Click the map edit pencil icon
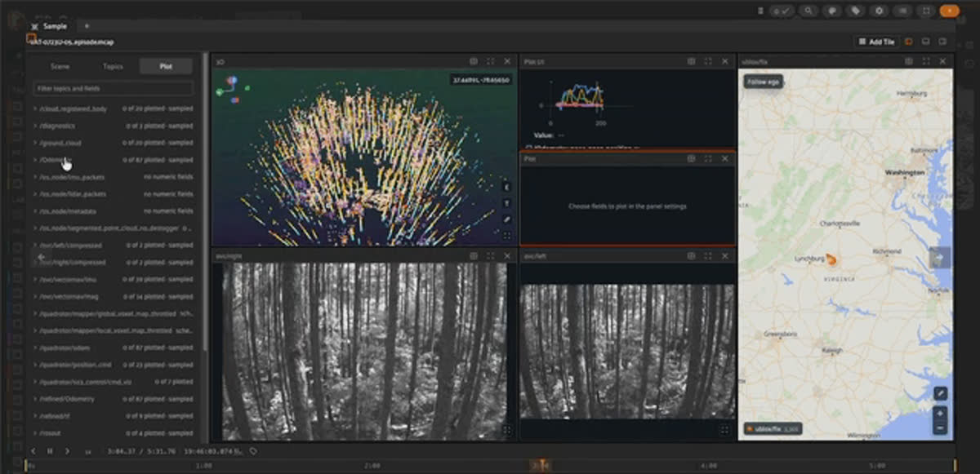 click(940, 393)
